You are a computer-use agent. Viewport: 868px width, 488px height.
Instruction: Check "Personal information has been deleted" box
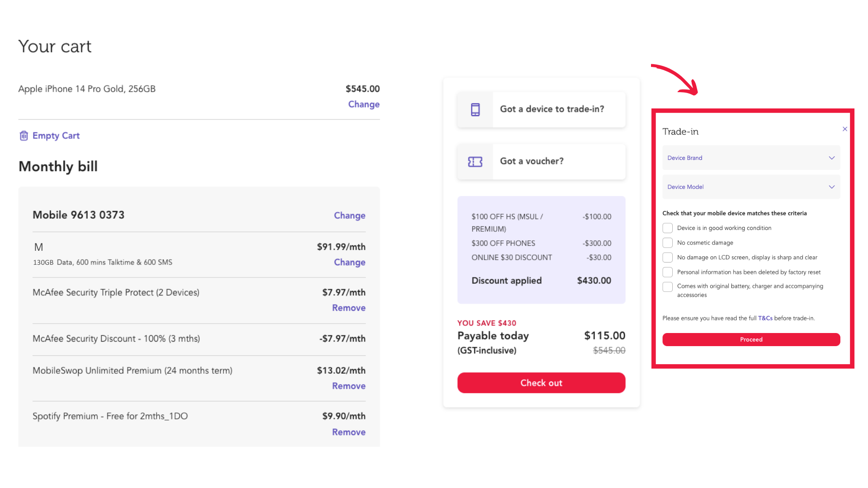click(667, 272)
